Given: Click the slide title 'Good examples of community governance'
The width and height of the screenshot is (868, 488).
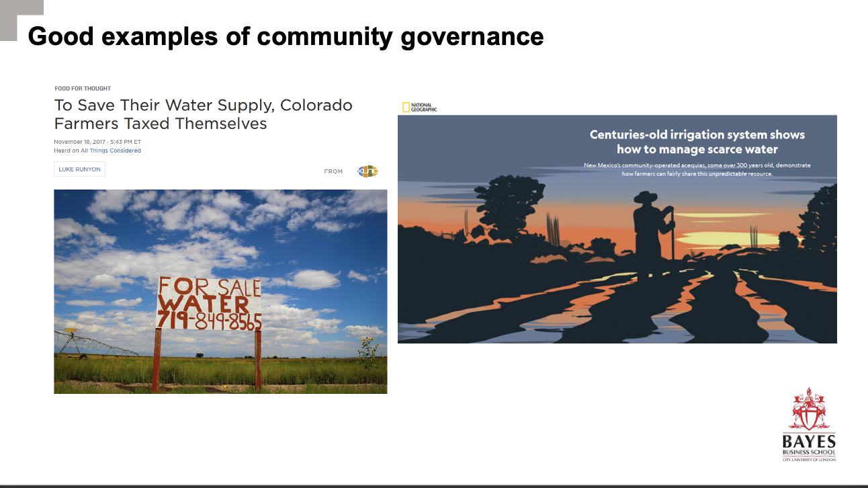Looking at the screenshot, I should (x=286, y=36).
